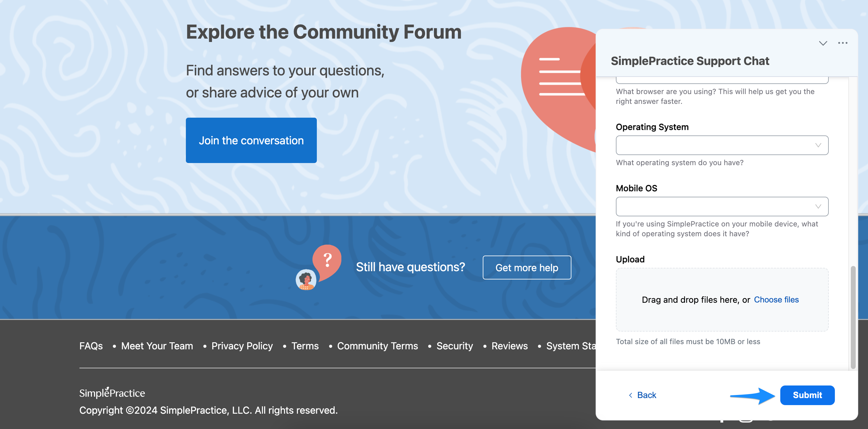This screenshot has height=429, width=868.
Task: Expand the browser selection field
Action: pyautogui.click(x=722, y=79)
